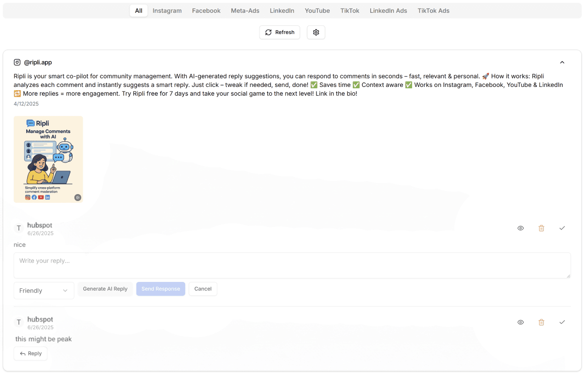Toggle visibility on 'this might be peak' comment
This screenshot has height=373, width=588.
tap(520, 322)
